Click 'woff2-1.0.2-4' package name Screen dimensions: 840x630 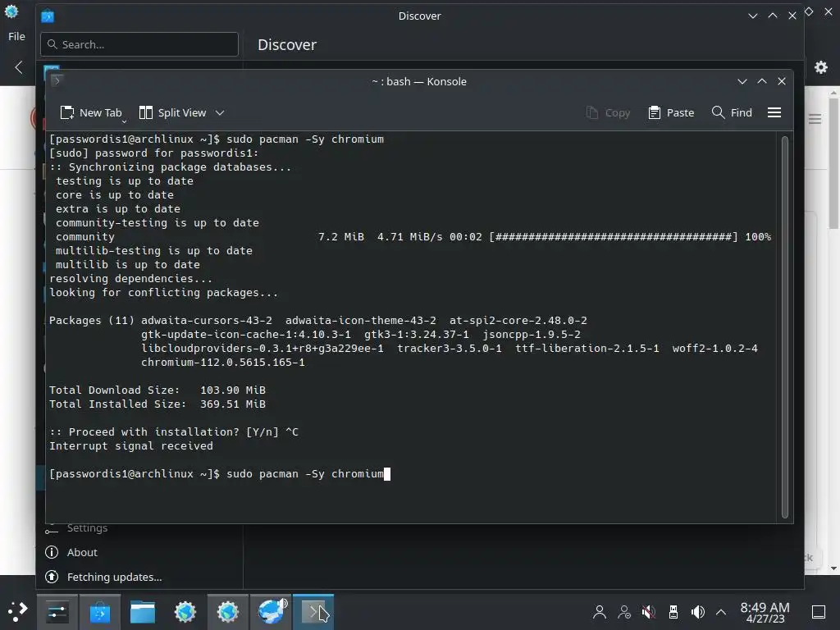(x=715, y=348)
